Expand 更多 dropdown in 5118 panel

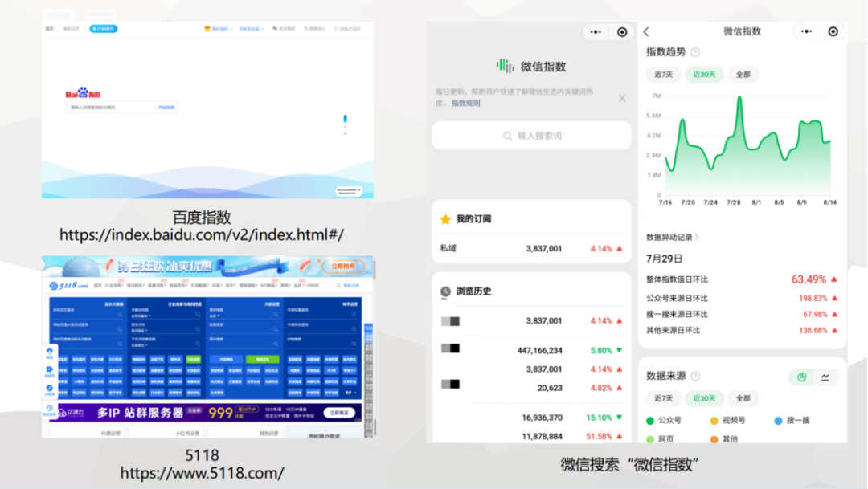(350, 392)
